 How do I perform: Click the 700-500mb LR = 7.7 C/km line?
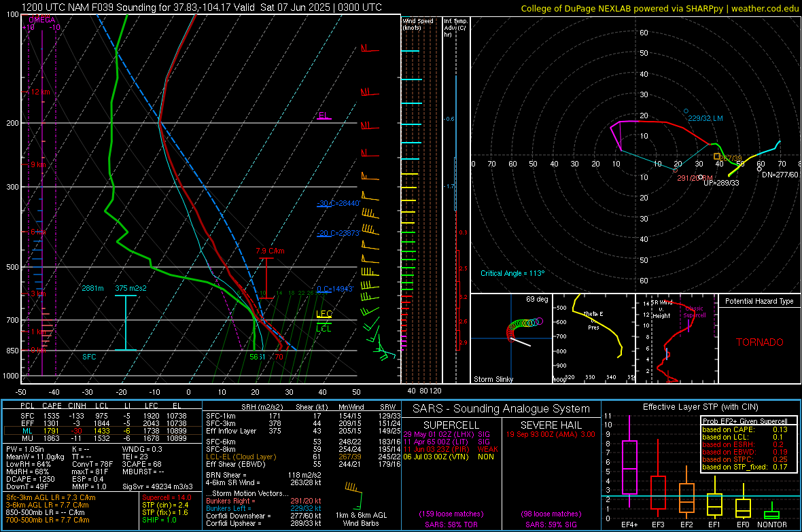pyautogui.click(x=48, y=520)
